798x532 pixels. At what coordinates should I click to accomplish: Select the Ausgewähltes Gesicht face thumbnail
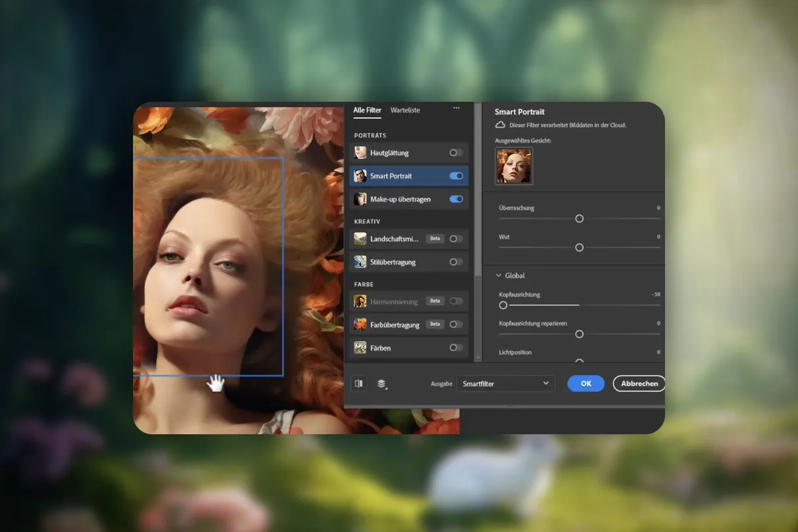[x=514, y=166]
